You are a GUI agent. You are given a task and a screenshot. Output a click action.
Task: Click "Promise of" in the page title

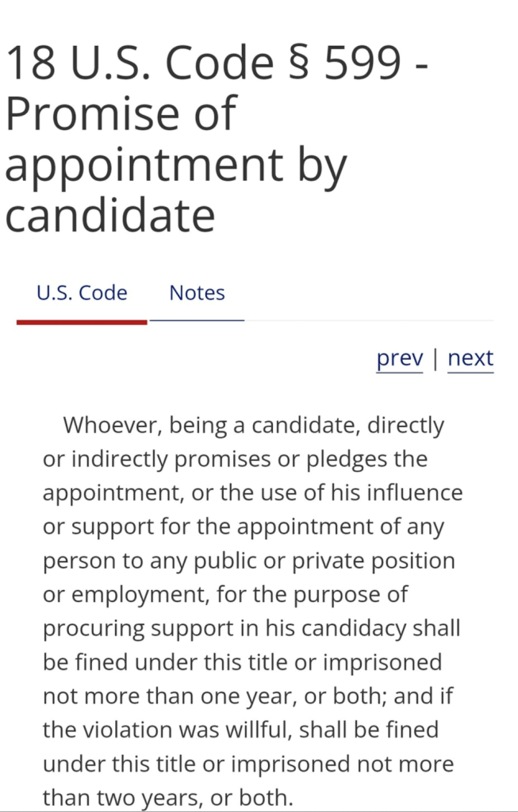coord(121,113)
